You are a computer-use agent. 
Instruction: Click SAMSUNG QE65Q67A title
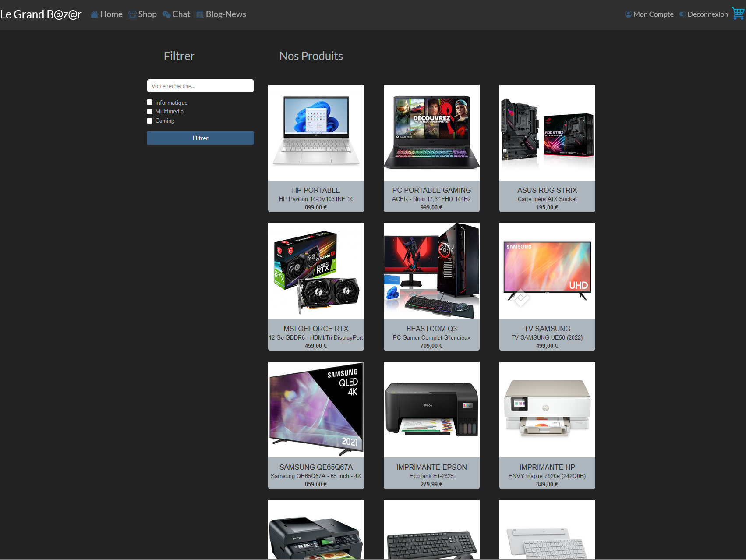[x=316, y=467]
